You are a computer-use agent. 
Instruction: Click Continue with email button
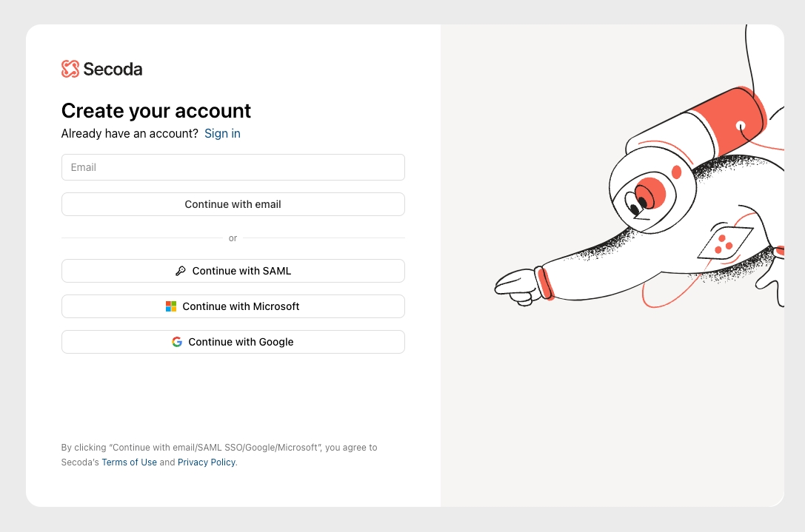tap(233, 204)
